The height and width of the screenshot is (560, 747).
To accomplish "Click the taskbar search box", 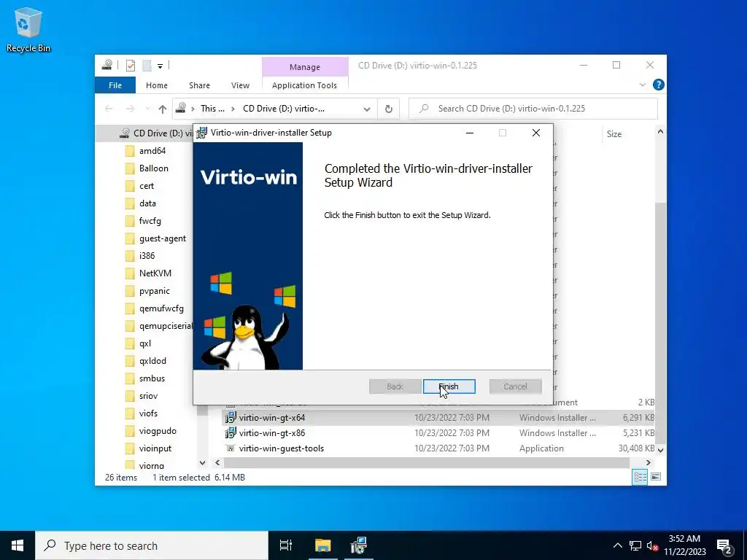I will [x=152, y=545].
